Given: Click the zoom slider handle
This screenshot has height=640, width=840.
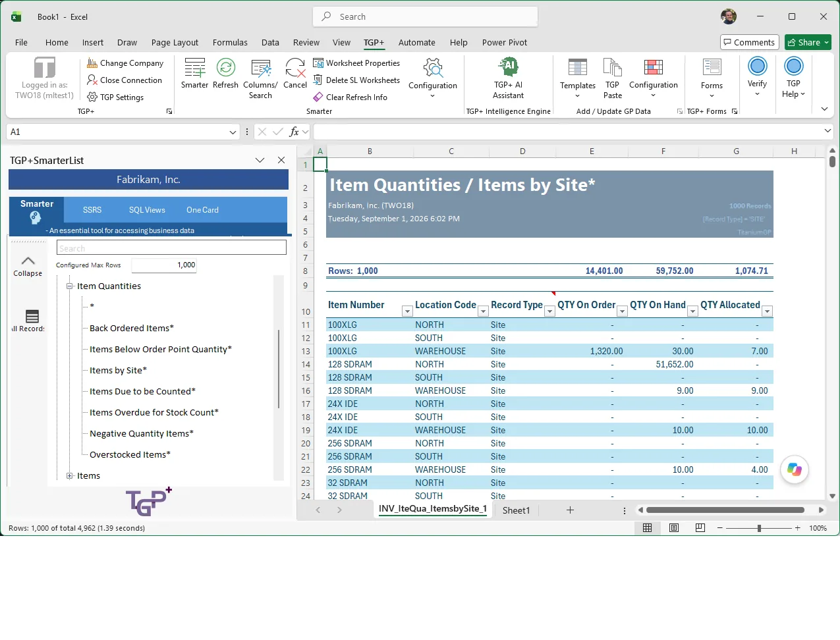Looking at the screenshot, I should (x=759, y=528).
